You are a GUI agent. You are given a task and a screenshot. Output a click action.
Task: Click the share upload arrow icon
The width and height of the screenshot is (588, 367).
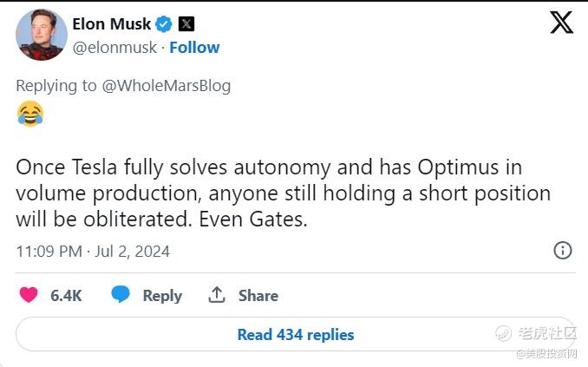coord(217,295)
